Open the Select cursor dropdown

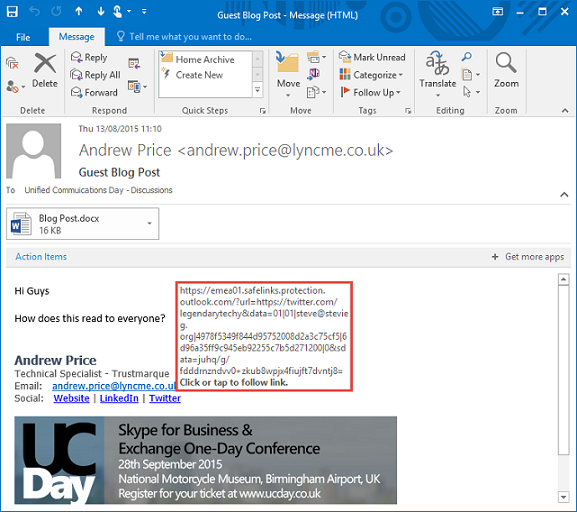471,92
